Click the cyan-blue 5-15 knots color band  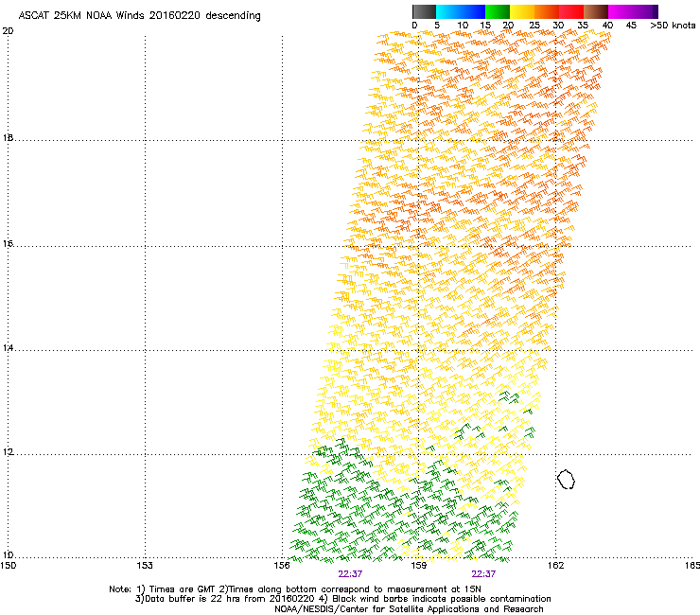coord(461,11)
